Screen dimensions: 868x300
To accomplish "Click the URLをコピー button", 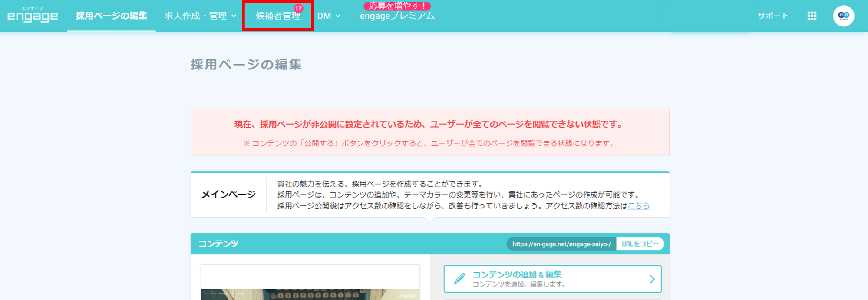I will [640, 244].
